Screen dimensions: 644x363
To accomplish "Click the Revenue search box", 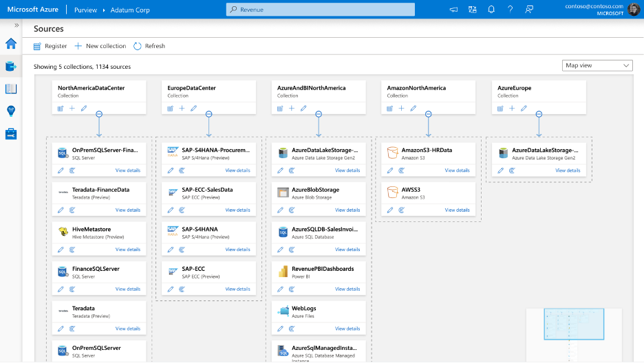I will pos(321,10).
